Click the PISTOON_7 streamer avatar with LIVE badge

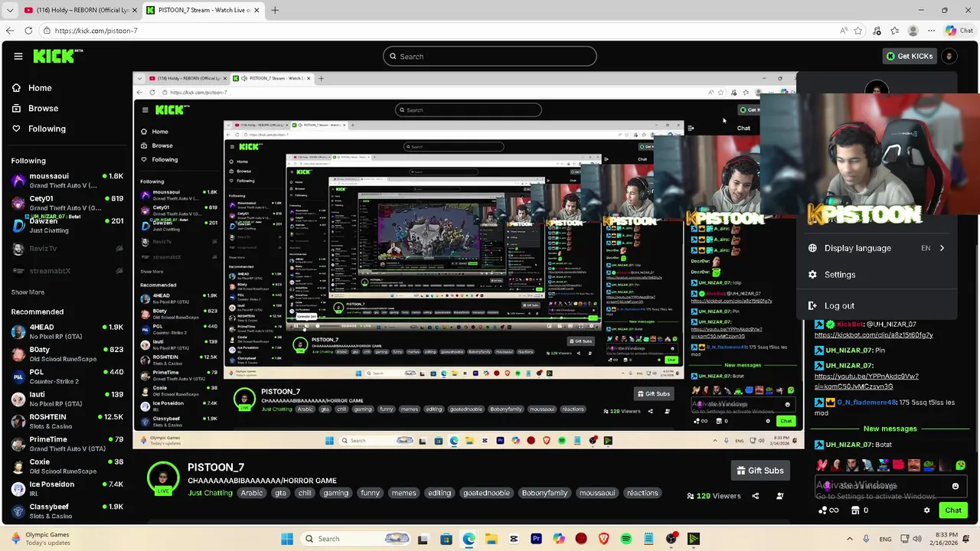[x=163, y=478]
